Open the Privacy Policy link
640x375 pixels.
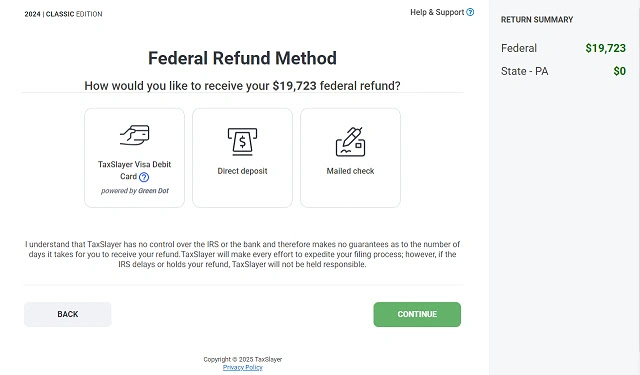242,367
